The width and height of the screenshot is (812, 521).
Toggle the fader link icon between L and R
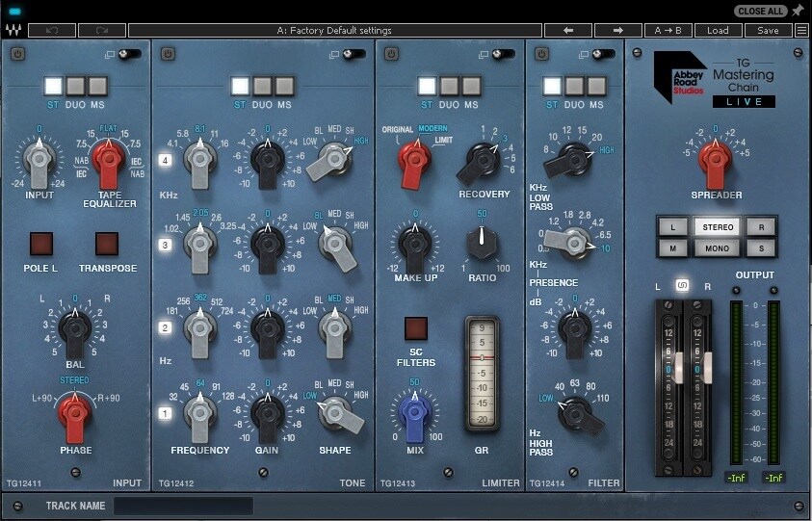[683, 285]
